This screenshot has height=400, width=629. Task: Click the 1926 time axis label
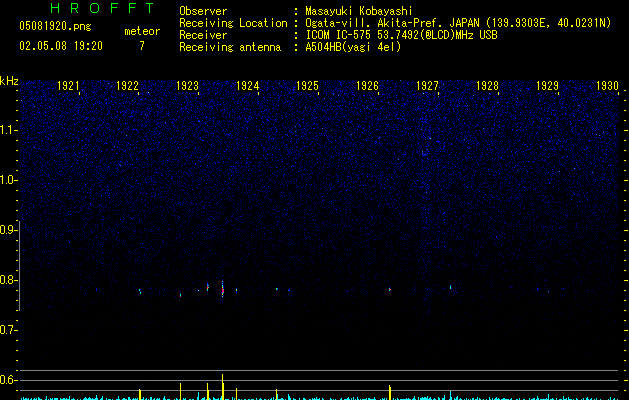click(367, 85)
